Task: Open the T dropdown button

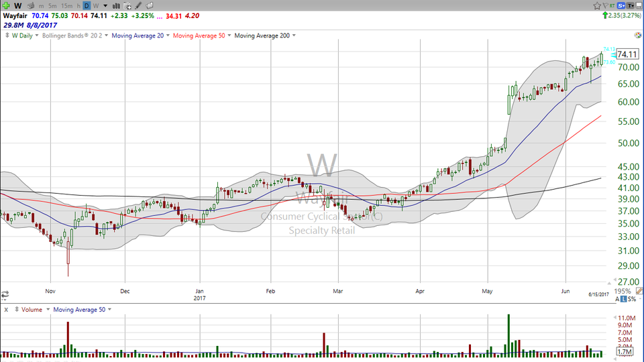Action: pyautogui.click(x=631, y=5)
